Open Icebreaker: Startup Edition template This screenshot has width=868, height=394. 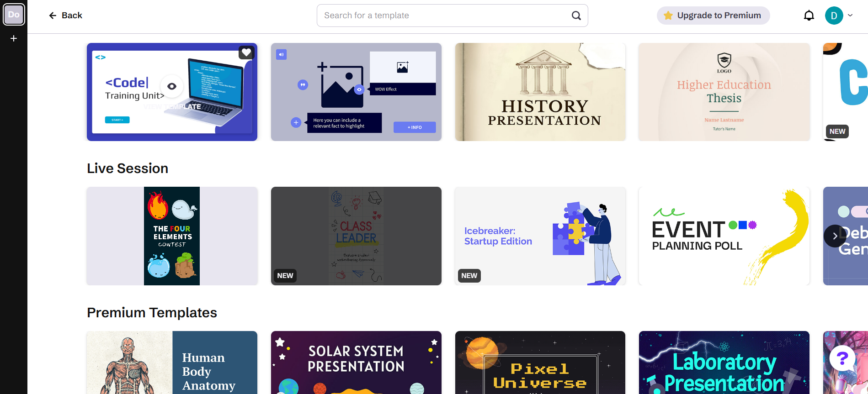pyautogui.click(x=540, y=236)
